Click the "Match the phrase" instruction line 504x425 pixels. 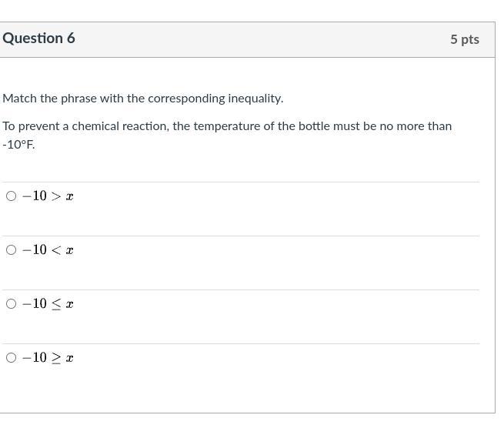click(x=142, y=99)
